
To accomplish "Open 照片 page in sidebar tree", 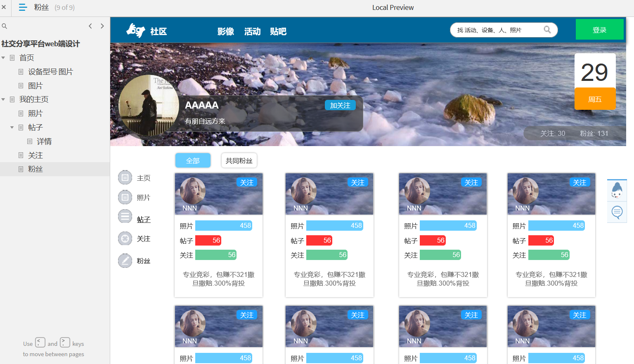I will [x=35, y=113].
